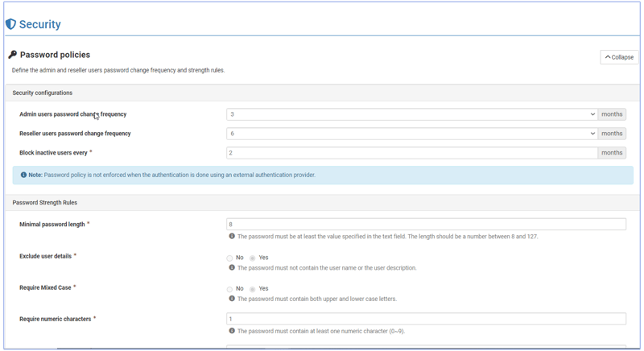Click the Password Strength Rules section header
The height and width of the screenshot is (351, 644).
[x=45, y=203]
